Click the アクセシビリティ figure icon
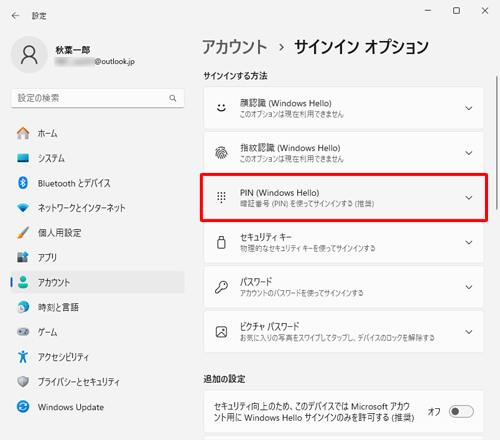This screenshot has height=440, width=500. click(x=23, y=357)
